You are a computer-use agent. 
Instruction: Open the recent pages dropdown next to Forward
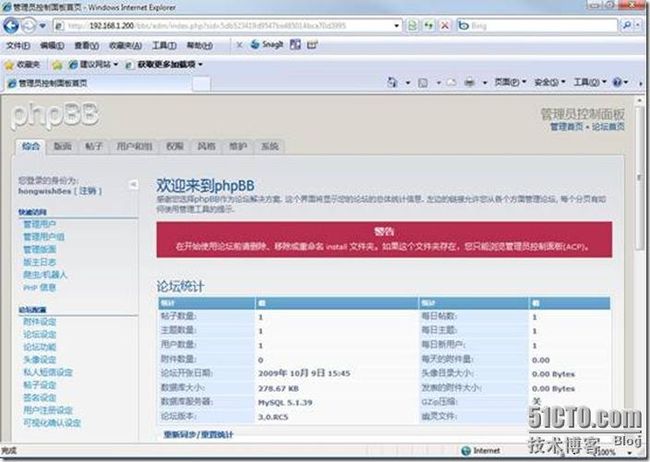(x=43, y=26)
